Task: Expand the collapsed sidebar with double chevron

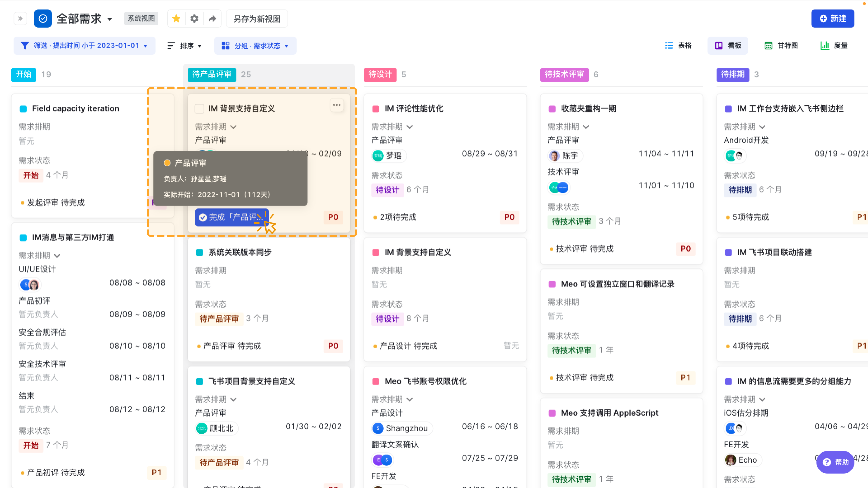Action: [20, 19]
